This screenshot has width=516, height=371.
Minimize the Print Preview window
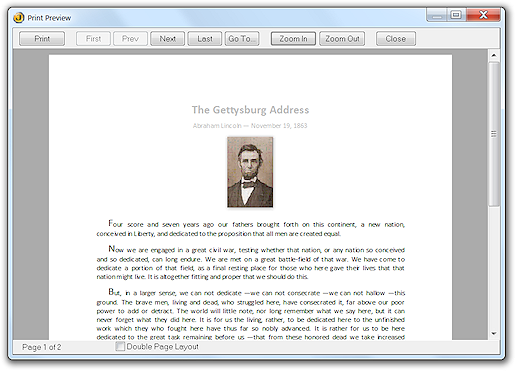click(x=437, y=15)
